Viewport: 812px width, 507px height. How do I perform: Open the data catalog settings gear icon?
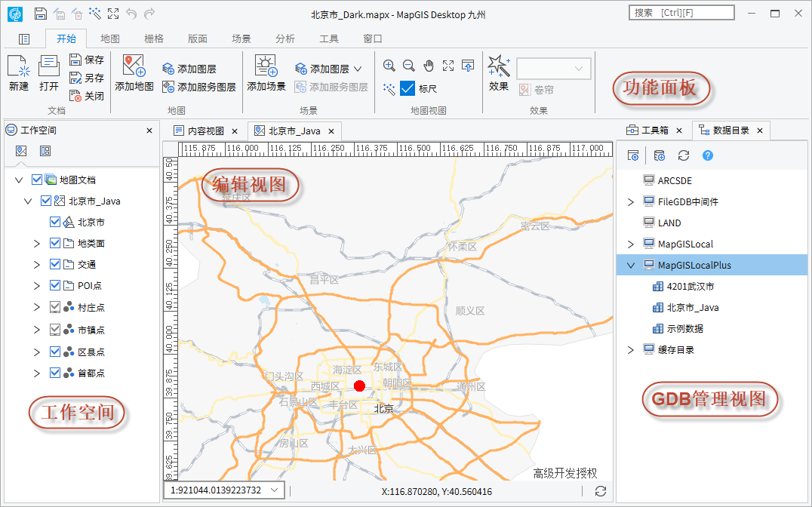[633, 155]
